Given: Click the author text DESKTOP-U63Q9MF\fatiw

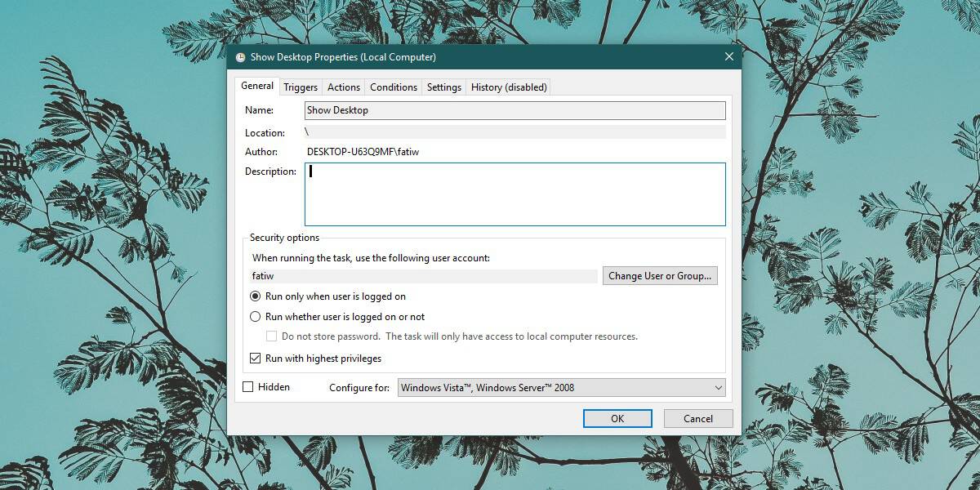Looking at the screenshot, I should (x=363, y=152).
